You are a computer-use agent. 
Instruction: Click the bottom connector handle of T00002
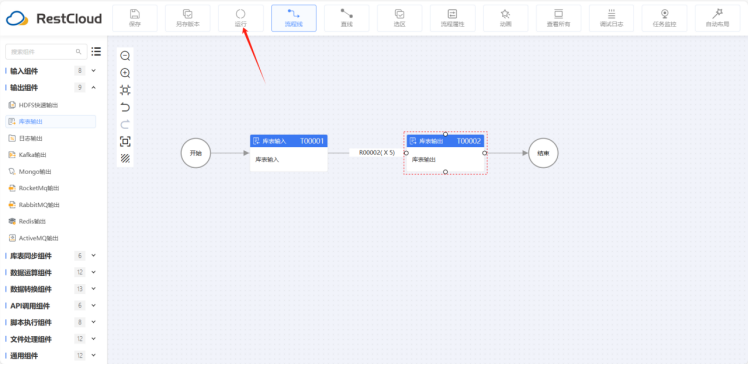446,172
